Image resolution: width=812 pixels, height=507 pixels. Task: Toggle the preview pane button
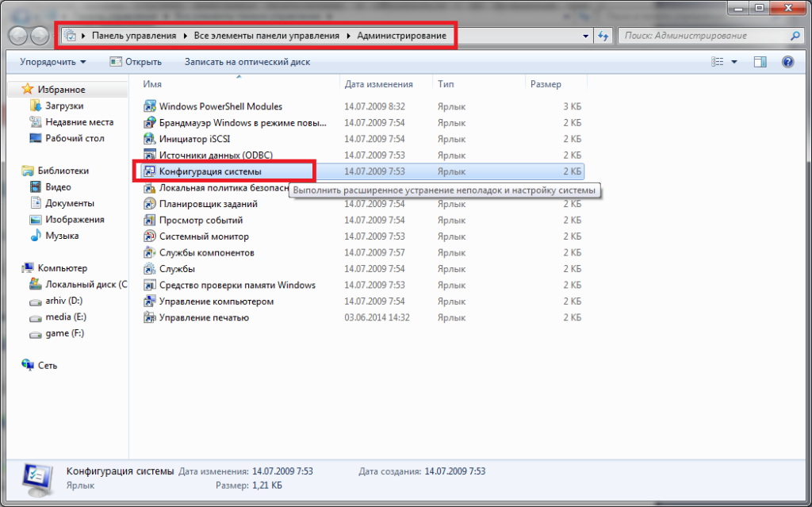point(760,62)
